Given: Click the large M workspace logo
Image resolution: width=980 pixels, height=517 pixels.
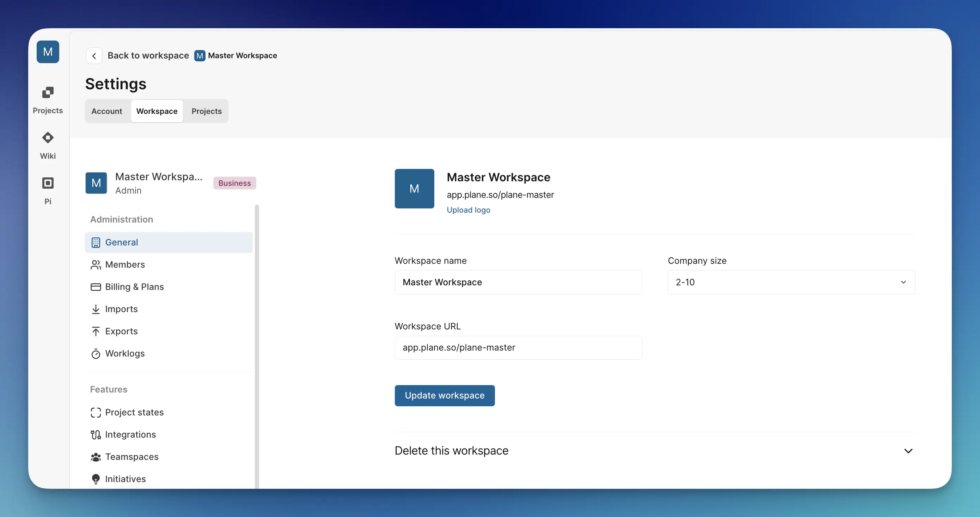Looking at the screenshot, I should point(414,188).
